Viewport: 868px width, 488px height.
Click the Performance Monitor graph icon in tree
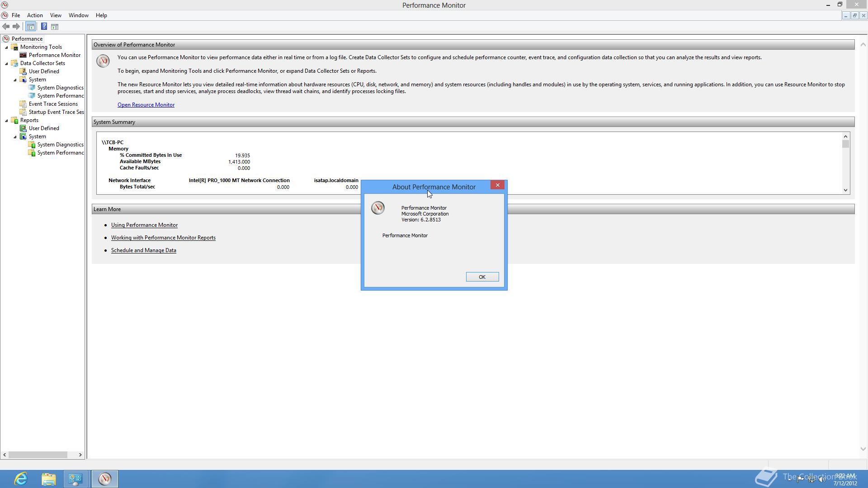click(x=23, y=55)
